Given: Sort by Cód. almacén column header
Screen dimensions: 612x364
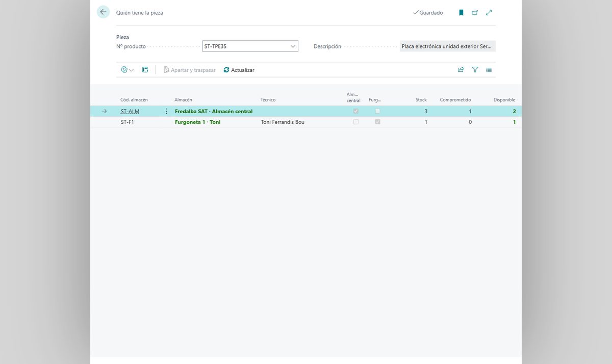Looking at the screenshot, I should pyautogui.click(x=134, y=100).
